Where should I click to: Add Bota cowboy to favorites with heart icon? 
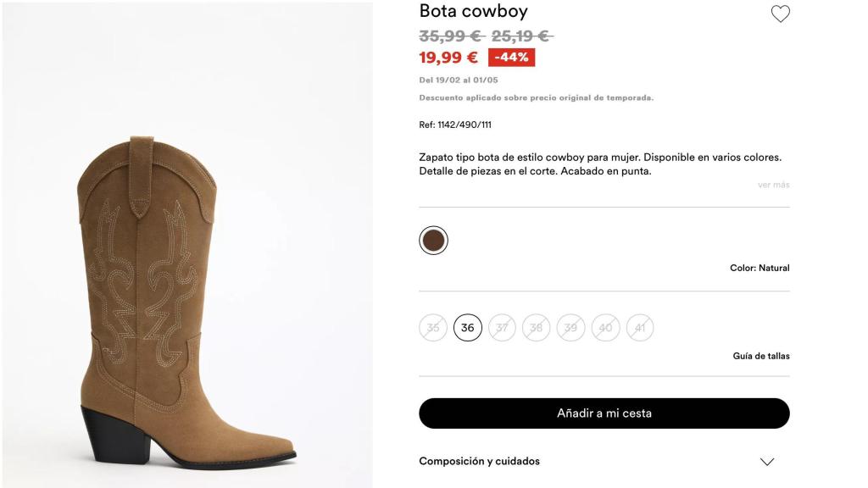779,13
